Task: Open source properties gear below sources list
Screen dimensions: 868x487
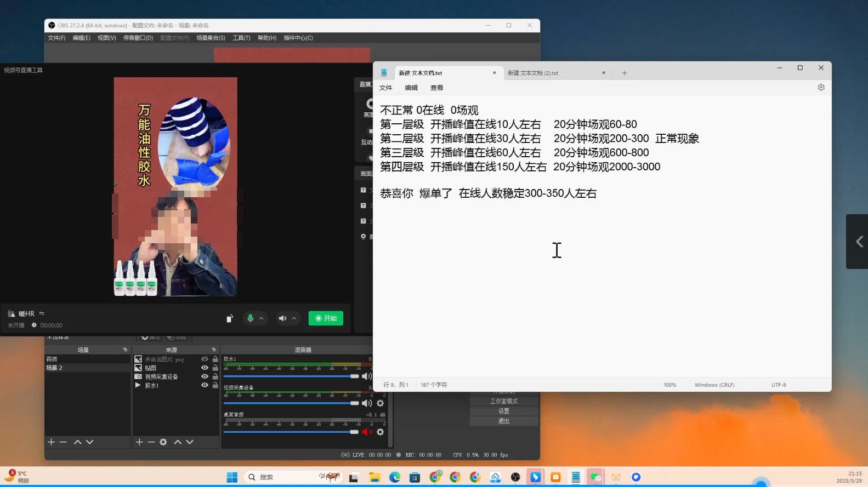Action: (x=163, y=442)
